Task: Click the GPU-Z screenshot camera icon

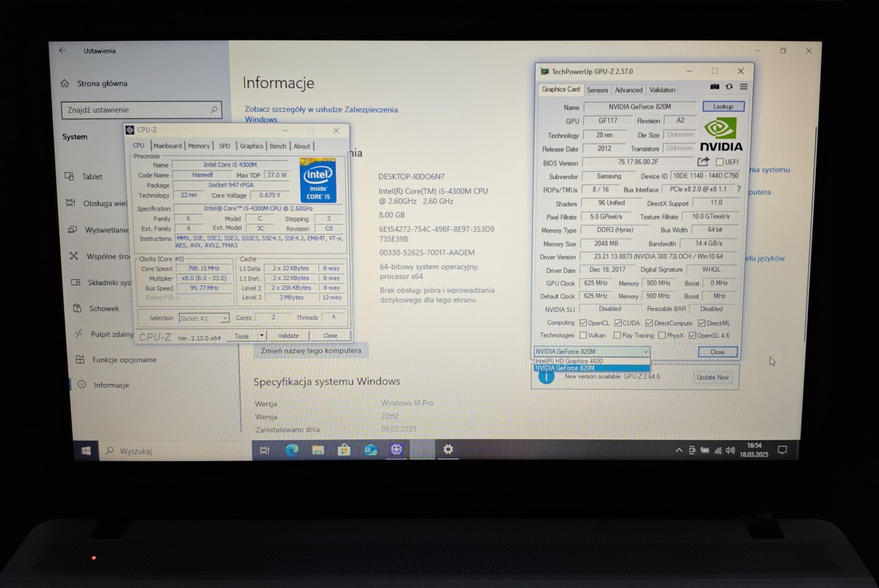Action: (714, 87)
